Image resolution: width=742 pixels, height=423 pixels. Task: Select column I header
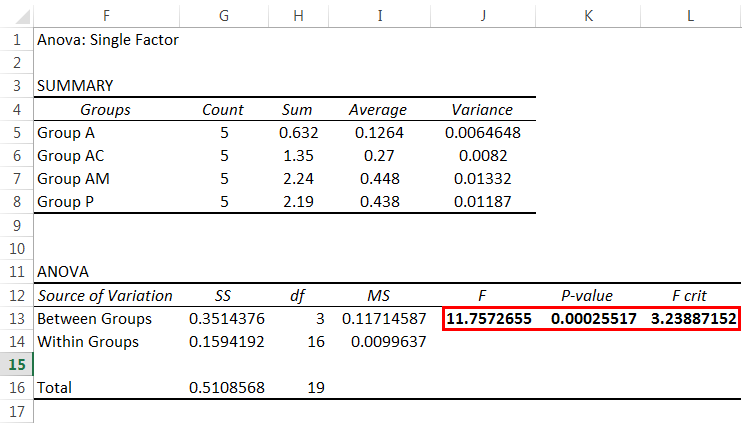click(380, 16)
